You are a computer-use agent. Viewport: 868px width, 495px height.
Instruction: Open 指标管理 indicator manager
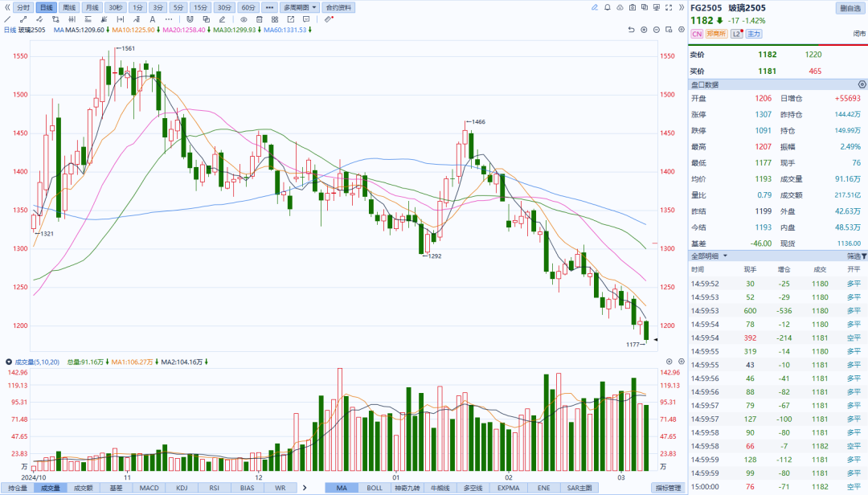click(669, 488)
